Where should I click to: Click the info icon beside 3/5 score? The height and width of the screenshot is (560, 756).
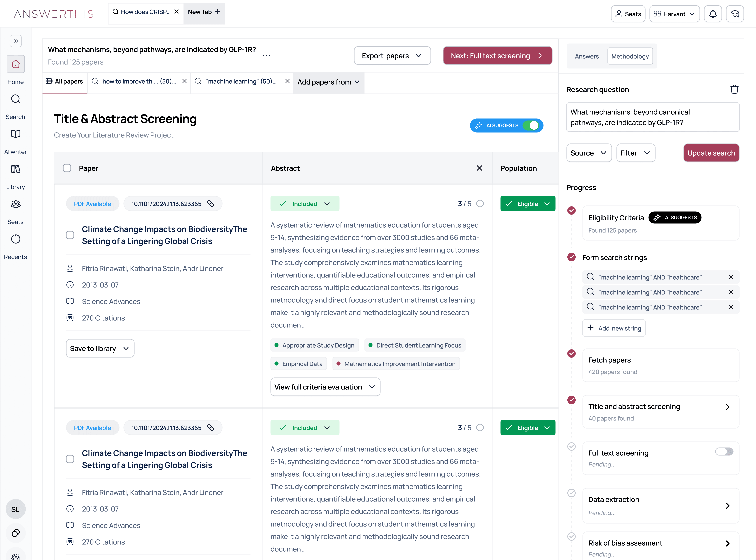point(480,204)
